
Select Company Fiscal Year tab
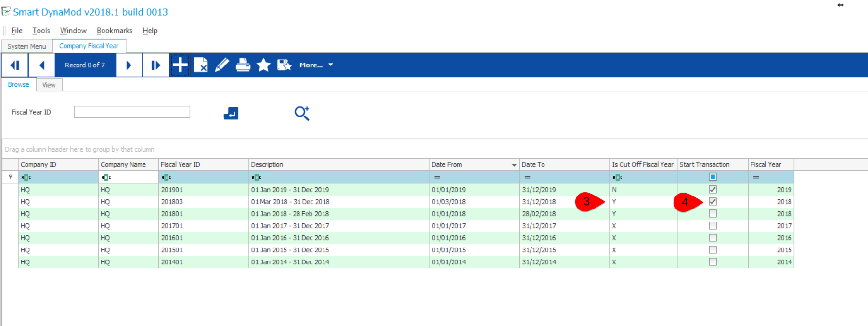point(89,46)
